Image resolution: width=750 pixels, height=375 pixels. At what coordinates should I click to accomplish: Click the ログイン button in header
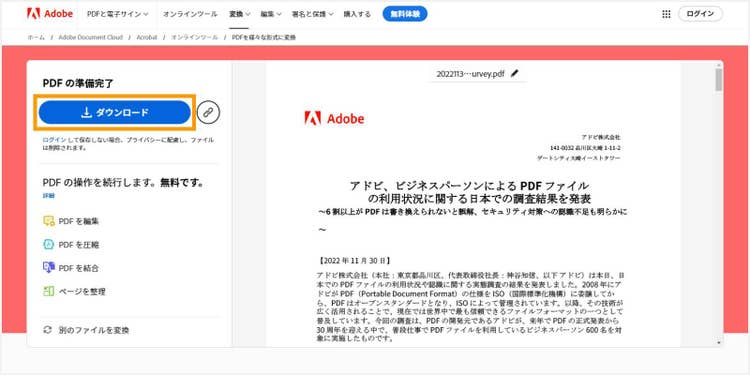[x=700, y=14]
